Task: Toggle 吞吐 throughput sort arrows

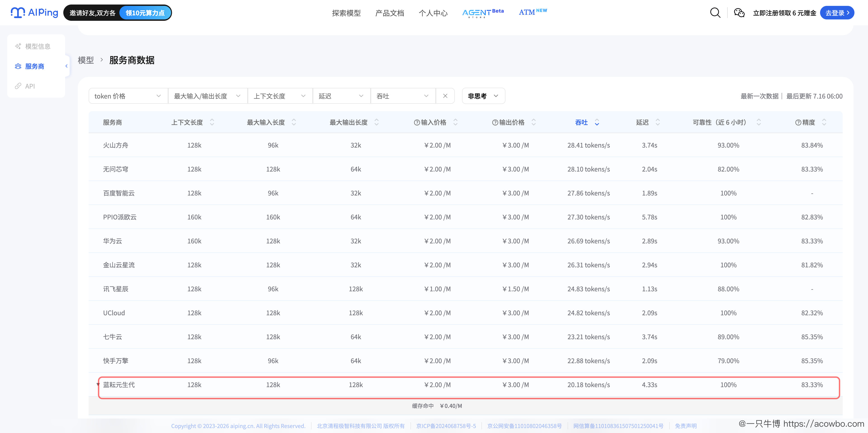Action: click(597, 122)
